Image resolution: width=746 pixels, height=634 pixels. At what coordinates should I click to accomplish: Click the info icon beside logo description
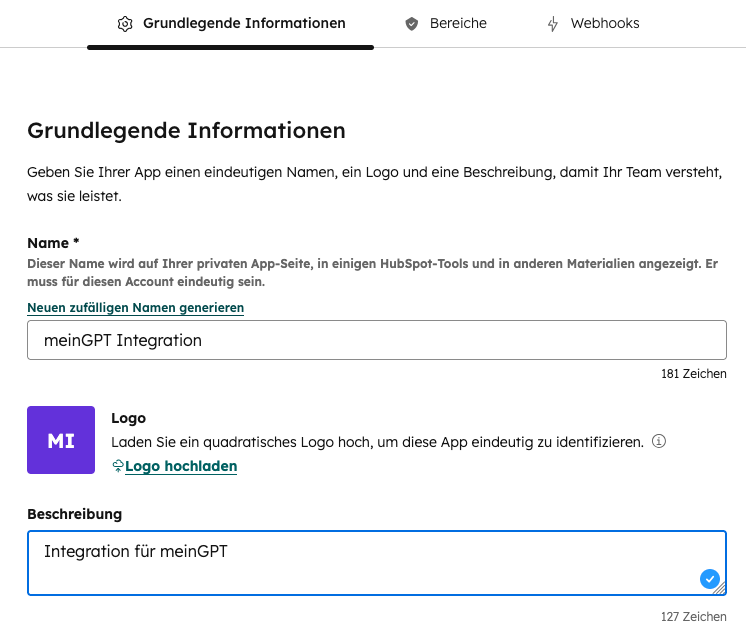tap(659, 441)
